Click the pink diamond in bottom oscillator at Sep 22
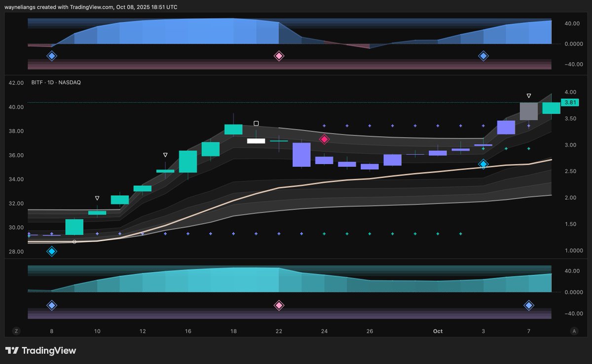This screenshot has height=364, width=592. point(279,305)
